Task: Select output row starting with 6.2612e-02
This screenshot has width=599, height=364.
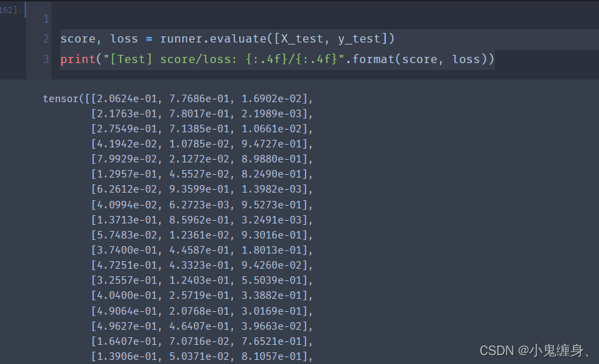Action: coord(201,189)
